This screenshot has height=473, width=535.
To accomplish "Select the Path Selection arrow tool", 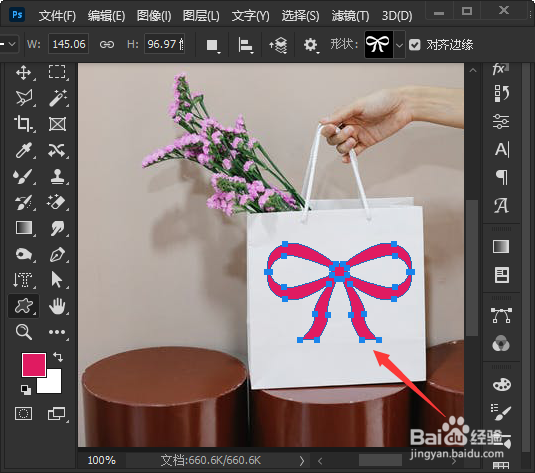I will tap(57, 280).
